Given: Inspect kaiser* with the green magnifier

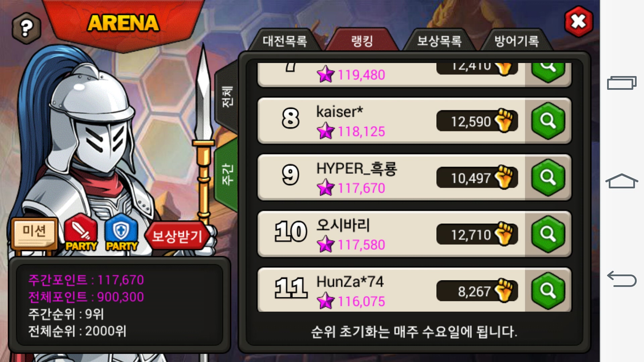Looking at the screenshot, I should tap(548, 121).
